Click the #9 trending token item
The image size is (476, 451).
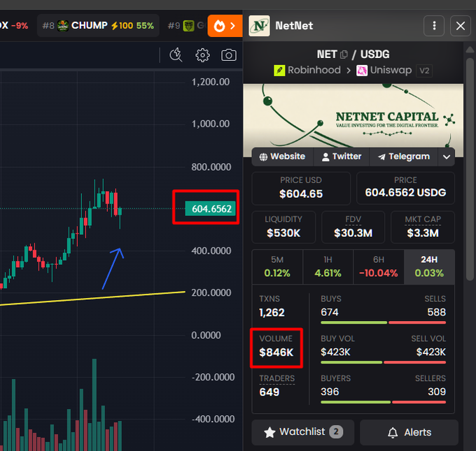point(185,25)
